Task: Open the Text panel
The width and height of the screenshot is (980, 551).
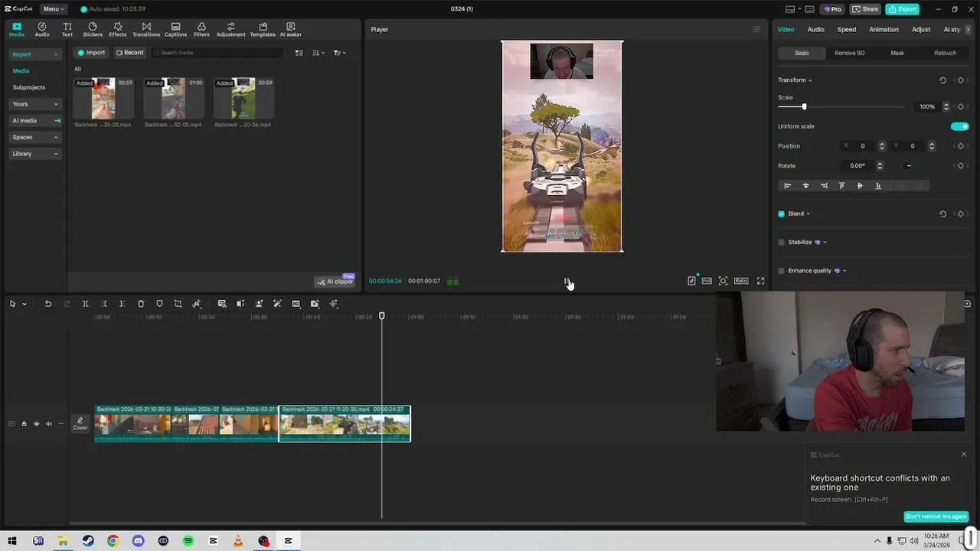Action: click(x=67, y=29)
